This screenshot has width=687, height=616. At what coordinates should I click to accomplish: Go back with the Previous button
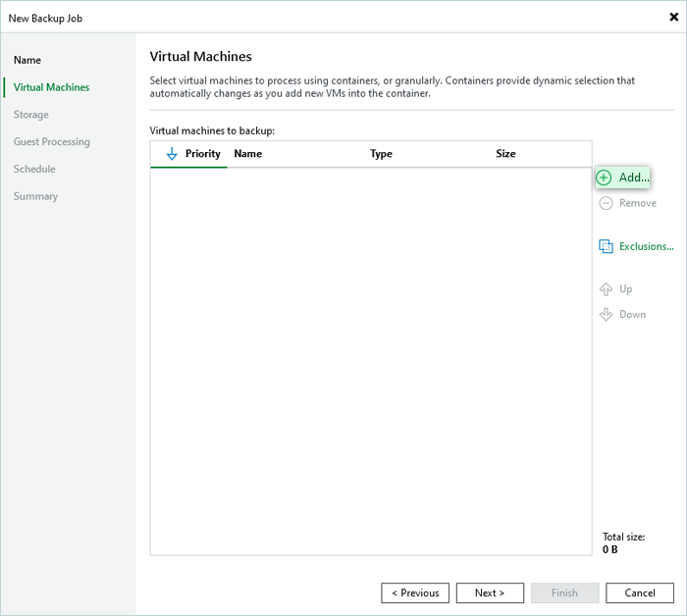415,592
